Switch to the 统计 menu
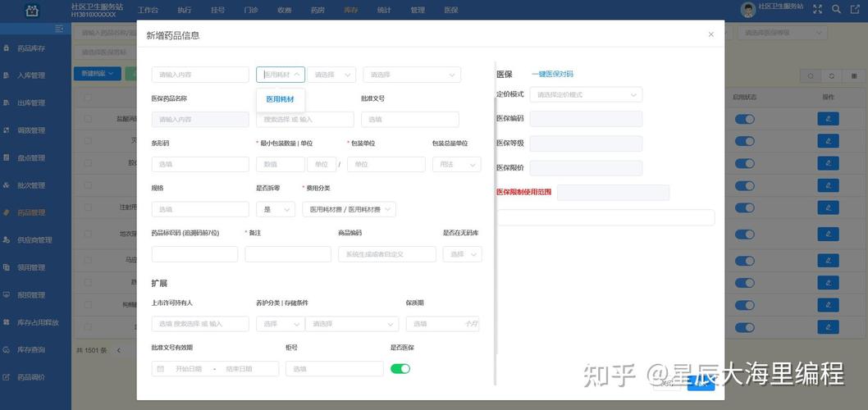This screenshot has height=410, width=868. [x=384, y=10]
